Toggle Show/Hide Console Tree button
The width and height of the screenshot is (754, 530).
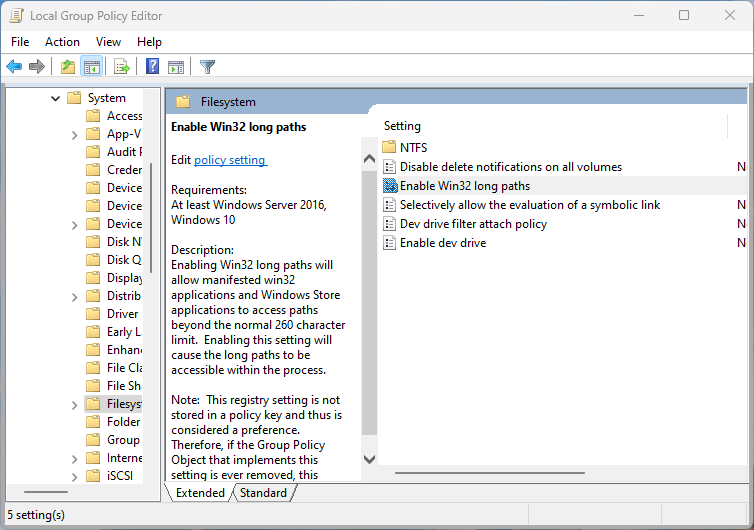coord(91,67)
